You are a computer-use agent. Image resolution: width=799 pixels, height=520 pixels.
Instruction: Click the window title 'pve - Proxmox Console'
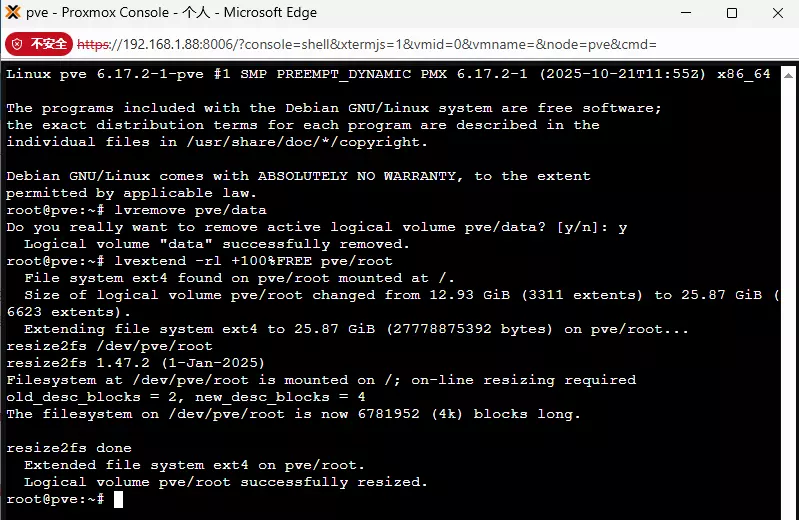tap(97, 12)
